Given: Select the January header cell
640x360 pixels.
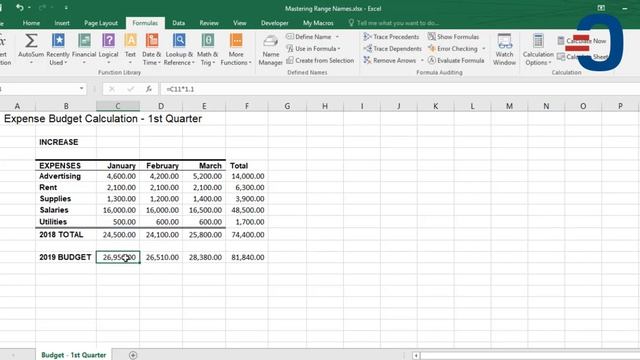Looking at the screenshot, I should tap(118, 166).
